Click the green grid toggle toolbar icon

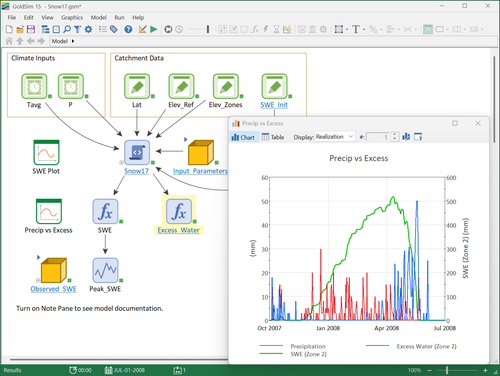[x=428, y=29]
